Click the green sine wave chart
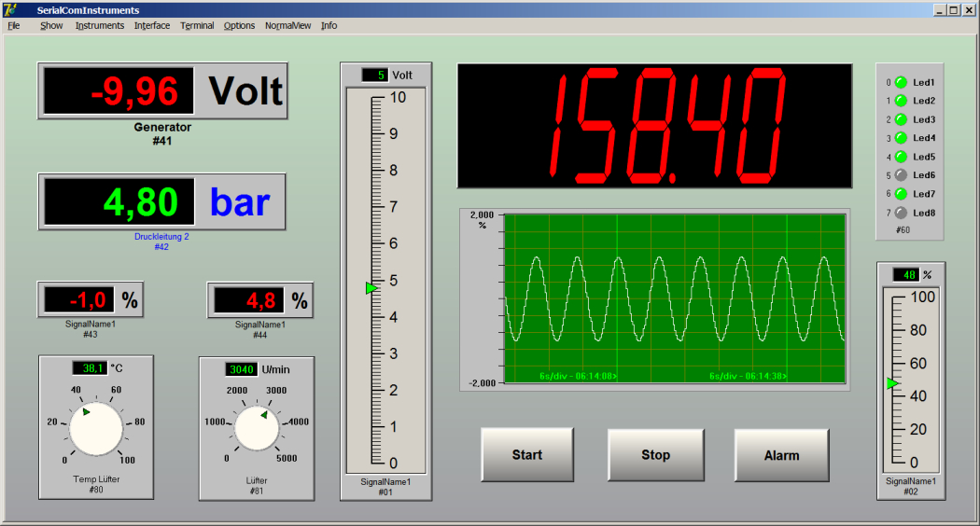The height and width of the screenshot is (526, 980). point(675,298)
